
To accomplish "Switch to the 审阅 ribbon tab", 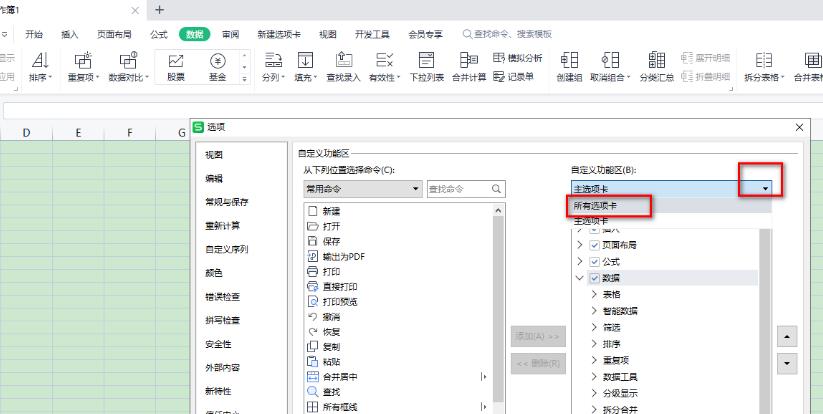I will pos(230,35).
